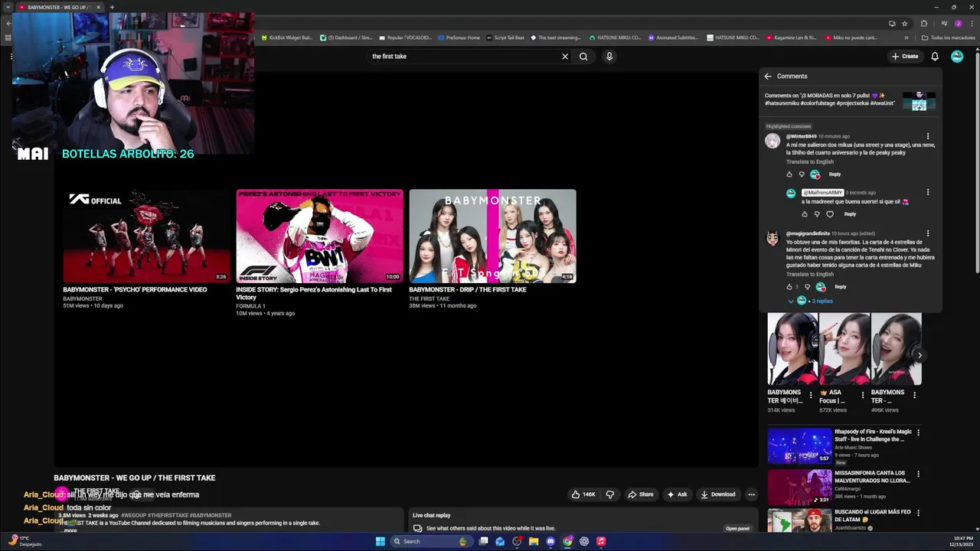Open a new browser tab
This screenshot has height=551, width=980.
[x=112, y=7]
